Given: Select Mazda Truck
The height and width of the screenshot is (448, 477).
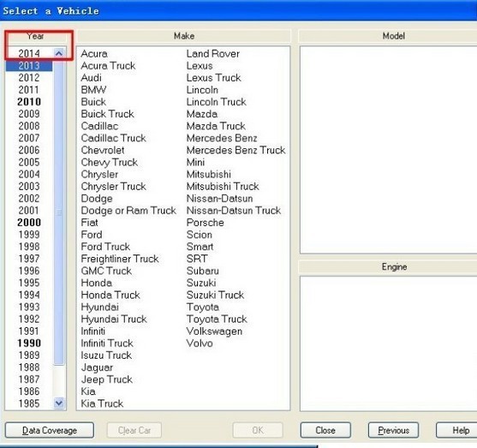Looking at the screenshot, I should 216,126.
